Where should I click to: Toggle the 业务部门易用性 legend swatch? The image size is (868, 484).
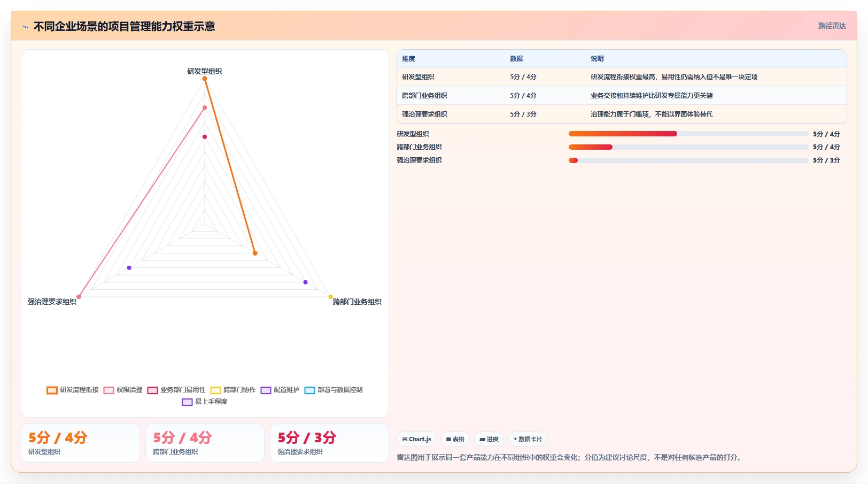(x=152, y=390)
